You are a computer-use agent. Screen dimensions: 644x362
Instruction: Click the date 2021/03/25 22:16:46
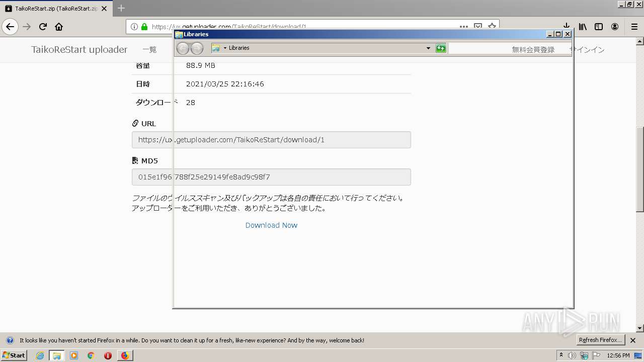coord(225,84)
